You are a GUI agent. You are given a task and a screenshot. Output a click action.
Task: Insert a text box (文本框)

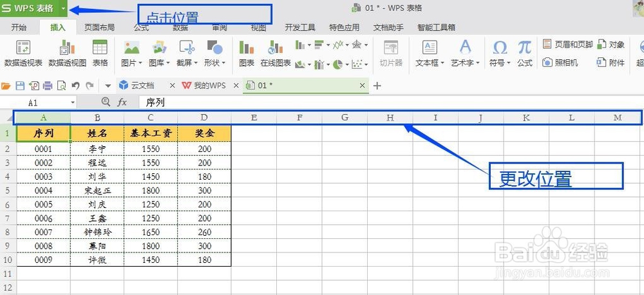pyautogui.click(x=430, y=53)
